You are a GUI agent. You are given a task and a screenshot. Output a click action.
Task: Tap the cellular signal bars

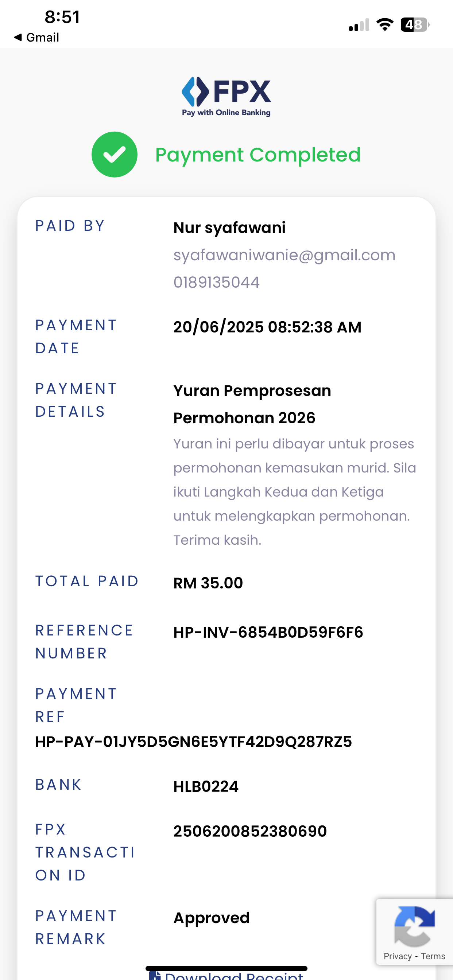(359, 25)
